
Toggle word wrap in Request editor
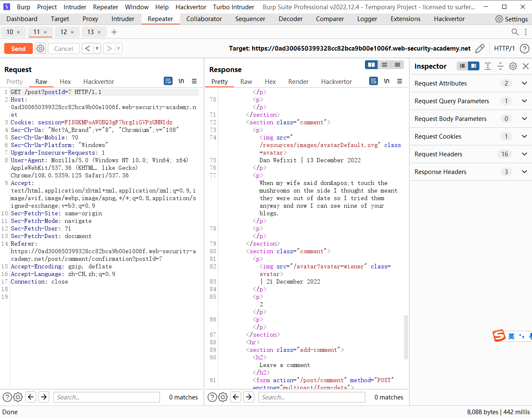point(168,81)
